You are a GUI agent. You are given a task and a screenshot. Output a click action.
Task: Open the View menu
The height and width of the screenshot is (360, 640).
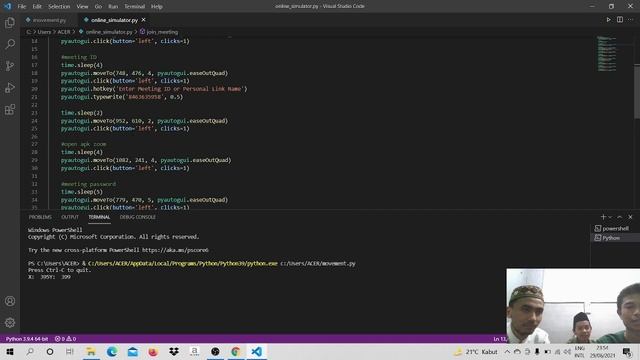click(82, 7)
